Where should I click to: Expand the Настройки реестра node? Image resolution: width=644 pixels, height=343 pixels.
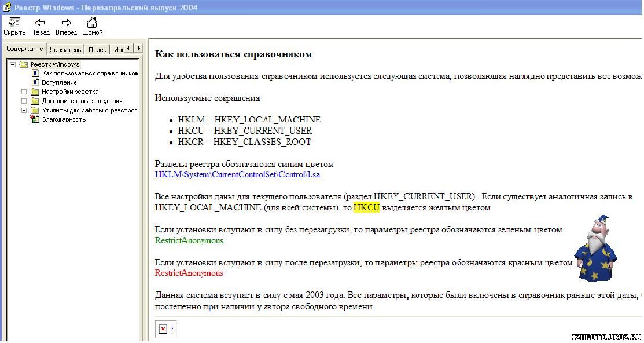point(24,92)
